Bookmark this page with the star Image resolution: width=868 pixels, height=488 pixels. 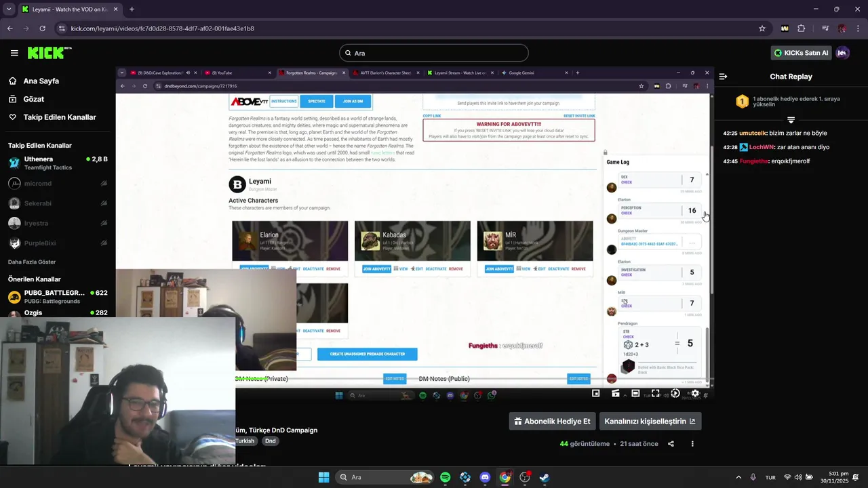tap(762, 28)
